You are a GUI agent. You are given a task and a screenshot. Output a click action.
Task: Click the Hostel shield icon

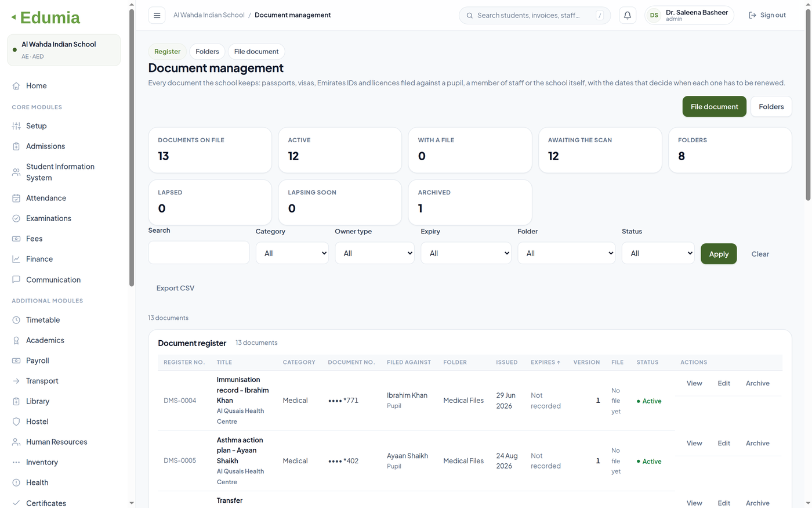pos(16,421)
